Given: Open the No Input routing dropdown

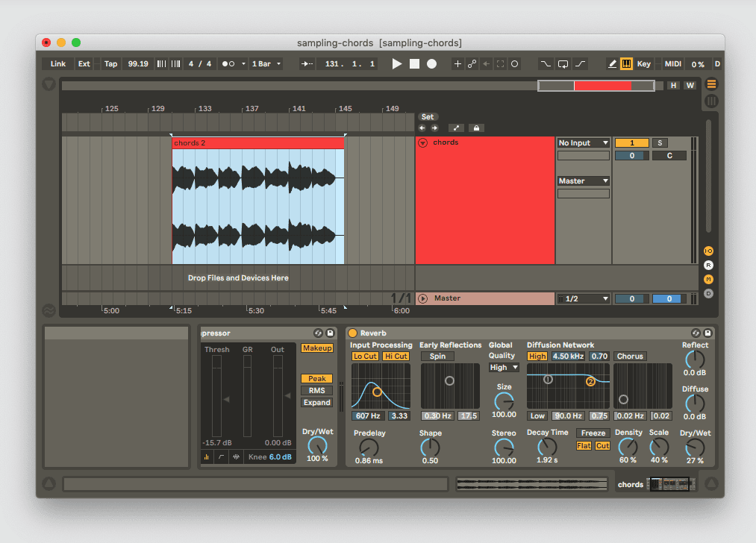Looking at the screenshot, I should pyautogui.click(x=582, y=142).
